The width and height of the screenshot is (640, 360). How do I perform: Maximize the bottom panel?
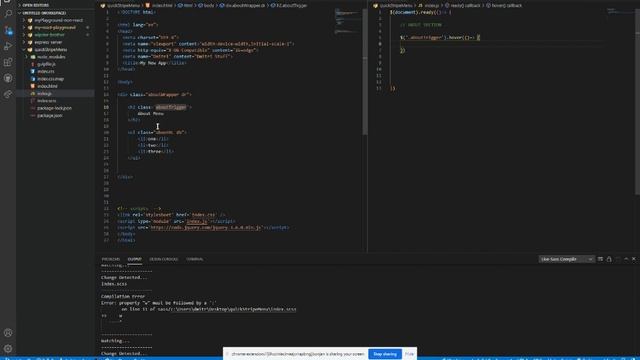click(626, 259)
